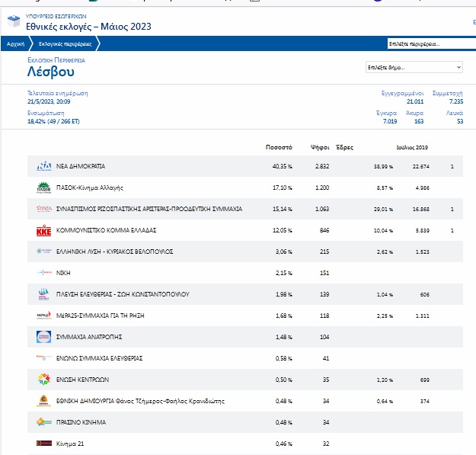Click the Ελληνική Λύση party logo
476x455 pixels.
pos(43,252)
